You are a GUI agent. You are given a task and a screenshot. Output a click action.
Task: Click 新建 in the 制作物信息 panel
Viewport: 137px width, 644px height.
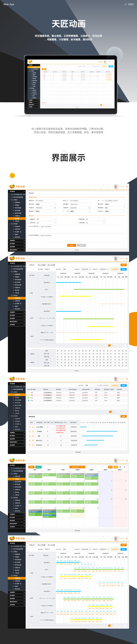click(x=123, y=417)
